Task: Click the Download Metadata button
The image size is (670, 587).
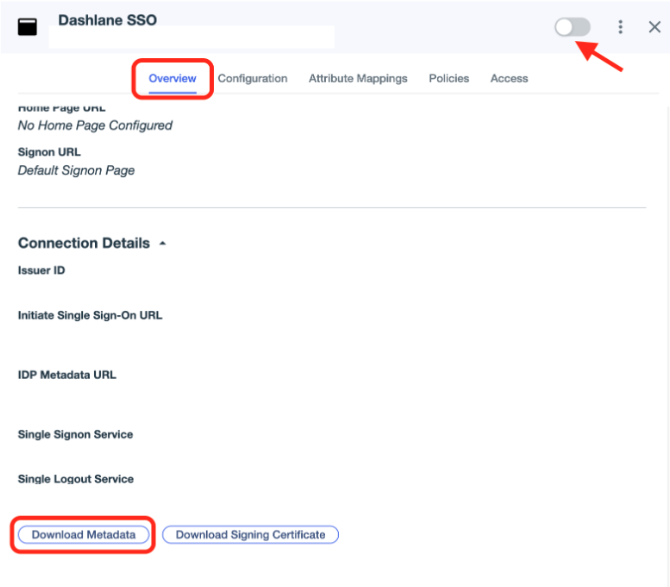Action: pyautogui.click(x=83, y=535)
